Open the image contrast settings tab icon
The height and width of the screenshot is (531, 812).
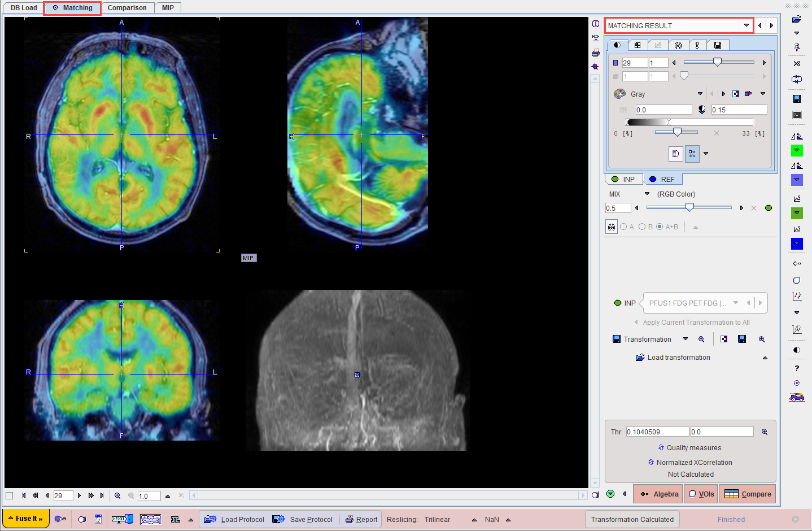617,45
